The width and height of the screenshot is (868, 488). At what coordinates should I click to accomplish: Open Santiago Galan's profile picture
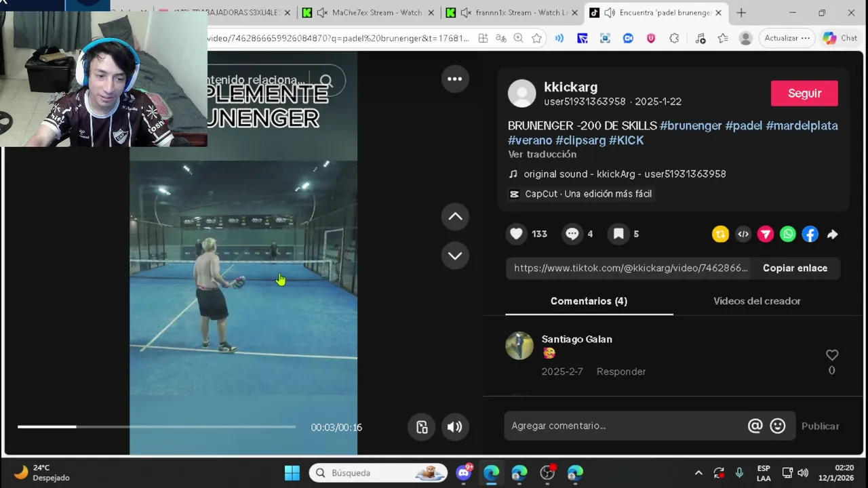coord(519,346)
